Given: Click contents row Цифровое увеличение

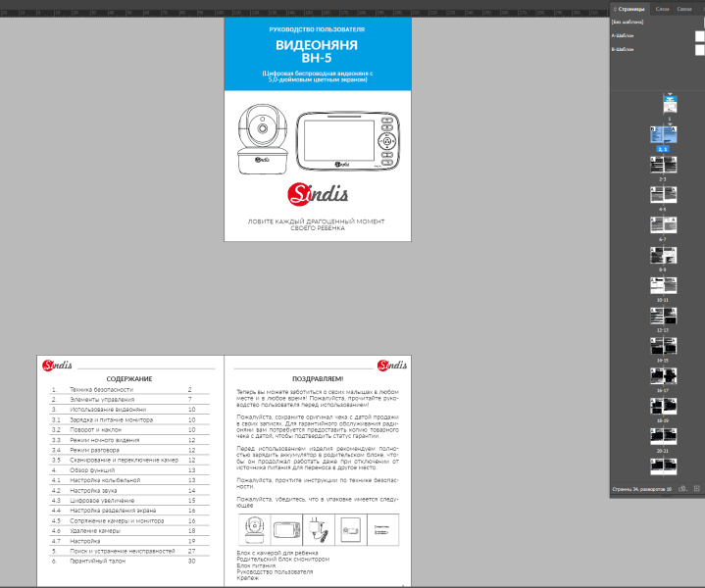Looking at the screenshot, I should [129, 501].
